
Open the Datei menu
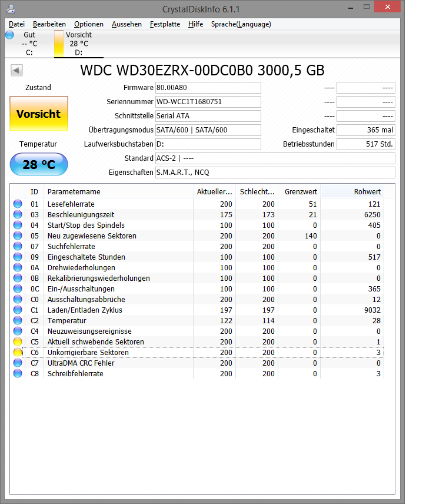(16, 24)
